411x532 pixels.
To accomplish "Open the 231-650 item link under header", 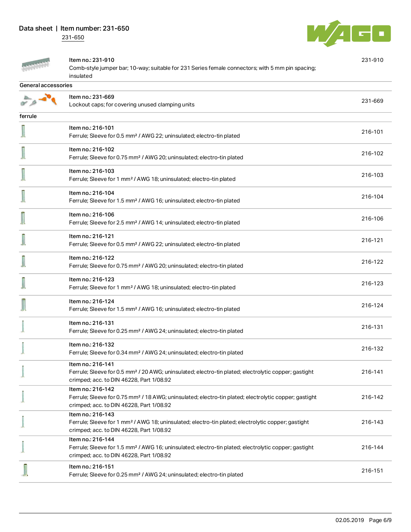I will (x=73, y=38).
